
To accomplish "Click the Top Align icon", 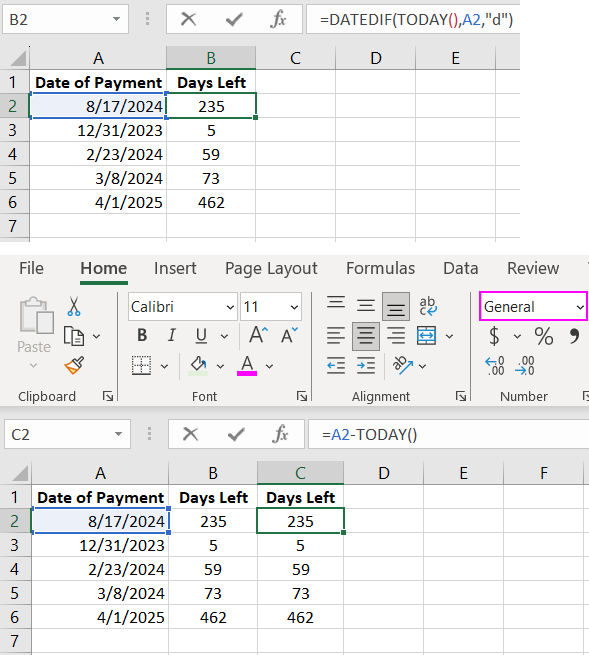I will click(x=336, y=302).
